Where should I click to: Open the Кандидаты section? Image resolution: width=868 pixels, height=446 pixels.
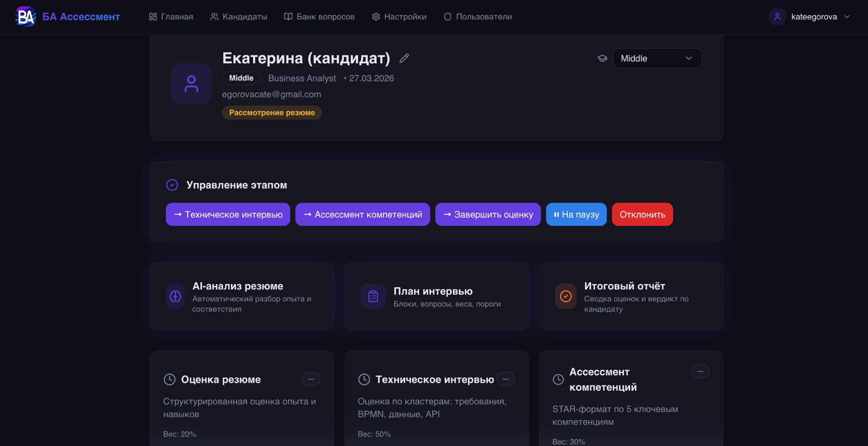coord(239,17)
